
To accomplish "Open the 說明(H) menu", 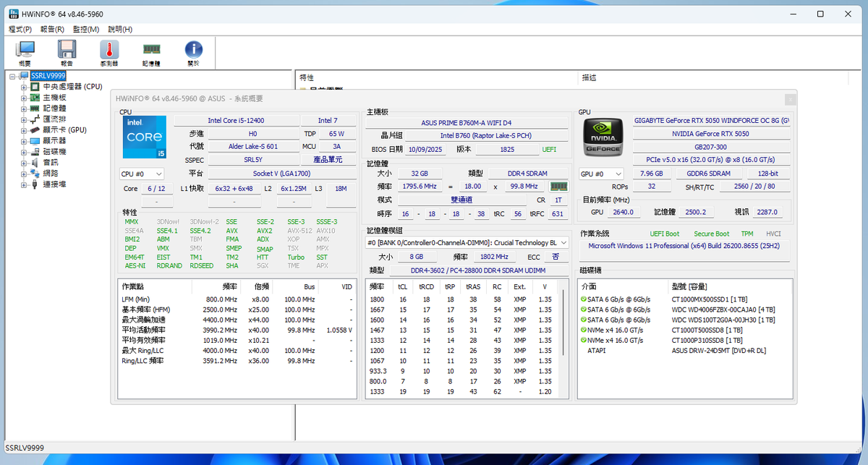I will tap(120, 30).
